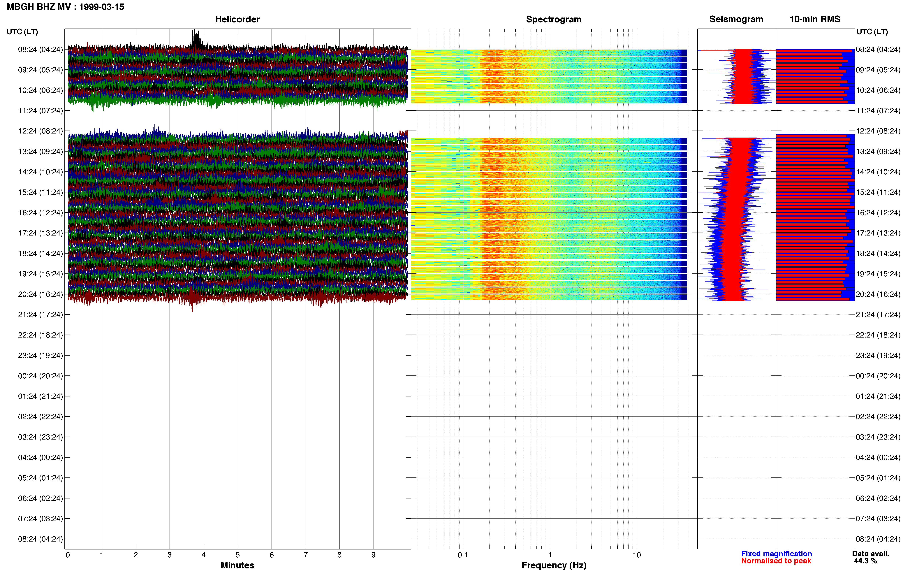Click '03:24 (23:24)' label beside the RMS panel
924x578 pixels.
[878, 437]
